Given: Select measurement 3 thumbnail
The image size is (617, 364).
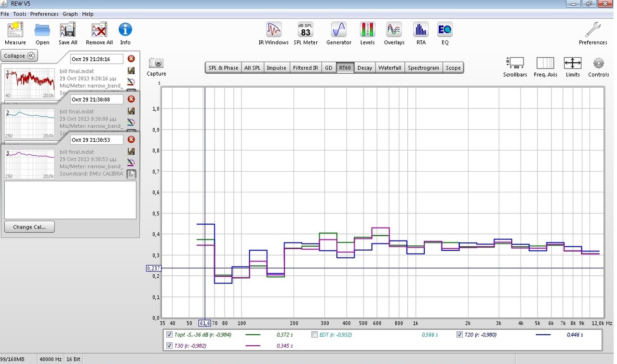Looking at the screenshot, I should (x=30, y=164).
